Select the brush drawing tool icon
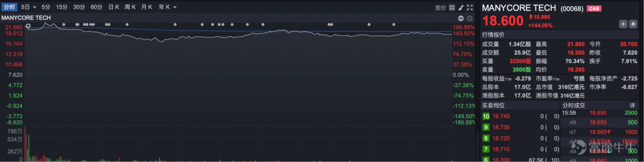This screenshot has height=162, width=644. 461,8
